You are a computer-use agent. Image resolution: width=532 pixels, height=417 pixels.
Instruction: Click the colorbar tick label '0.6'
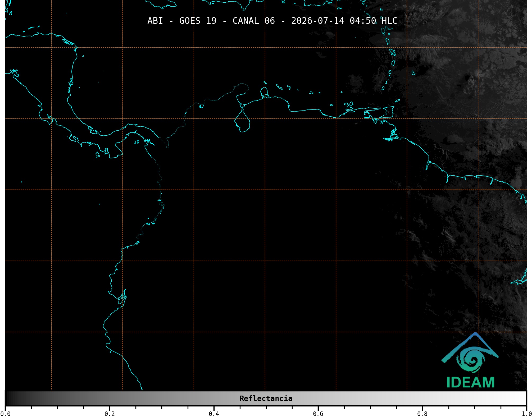pos(318,414)
